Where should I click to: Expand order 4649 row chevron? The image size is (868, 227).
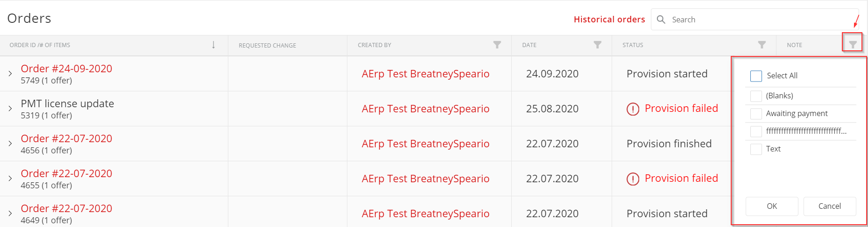coord(10,213)
